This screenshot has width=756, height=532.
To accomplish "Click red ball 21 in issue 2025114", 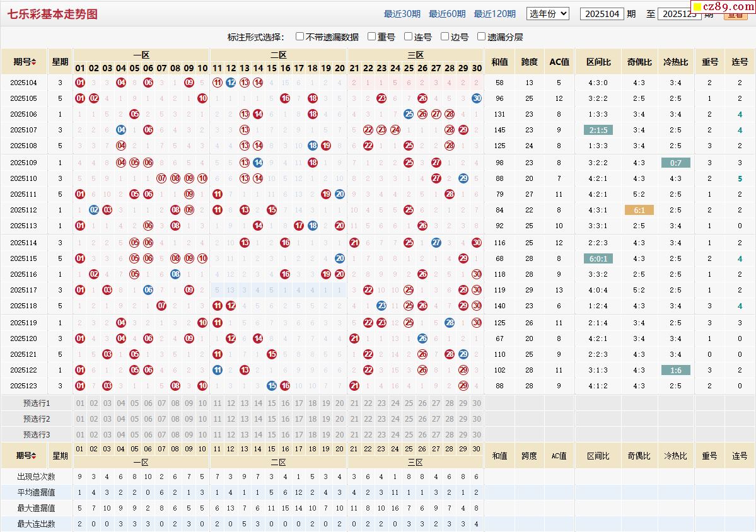I will tap(354, 243).
